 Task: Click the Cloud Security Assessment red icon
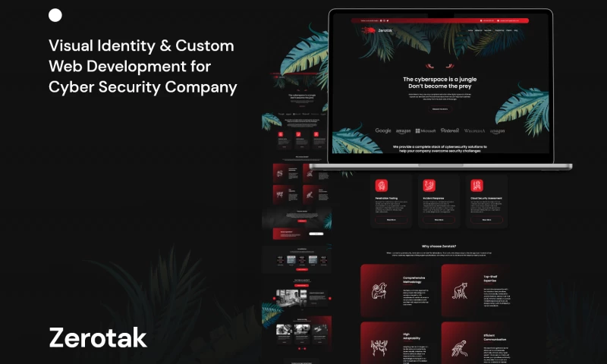click(476, 186)
